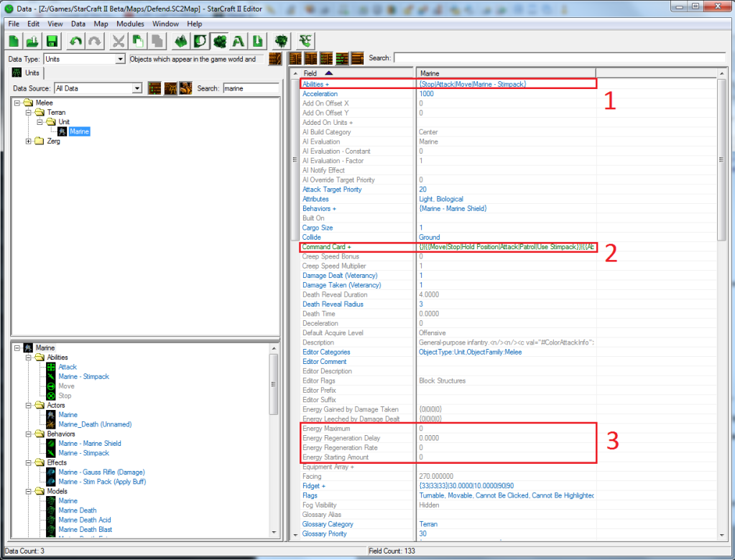The width and height of the screenshot is (735, 560).
Task: Click the fields search box
Action: (x=559, y=58)
